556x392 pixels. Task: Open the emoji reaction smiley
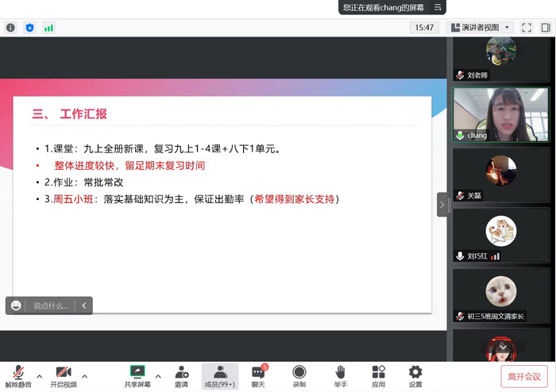click(16, 306)
